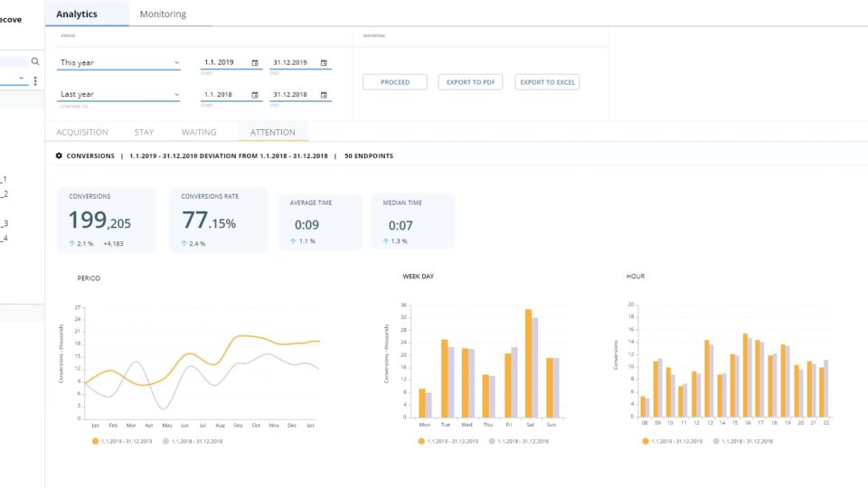Open the three-dot options menu in sidebar
The image size is (868, 488).
[x=35, y=81]
